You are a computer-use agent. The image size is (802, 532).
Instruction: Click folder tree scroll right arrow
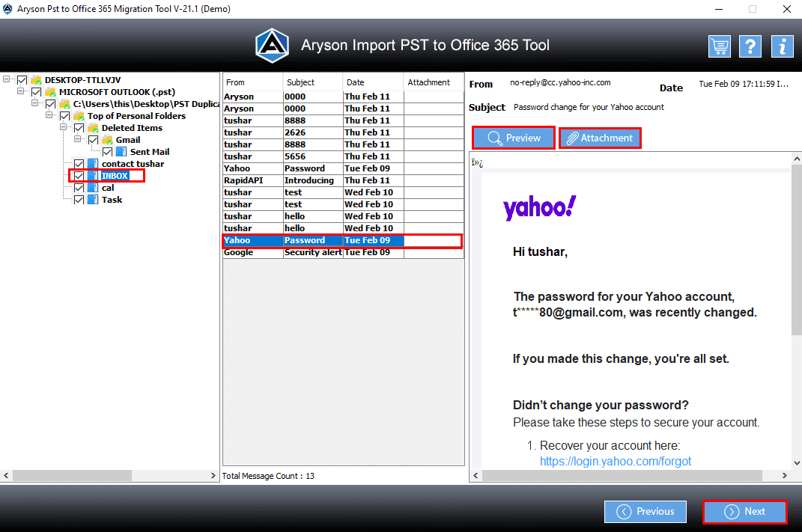point(213,475)
